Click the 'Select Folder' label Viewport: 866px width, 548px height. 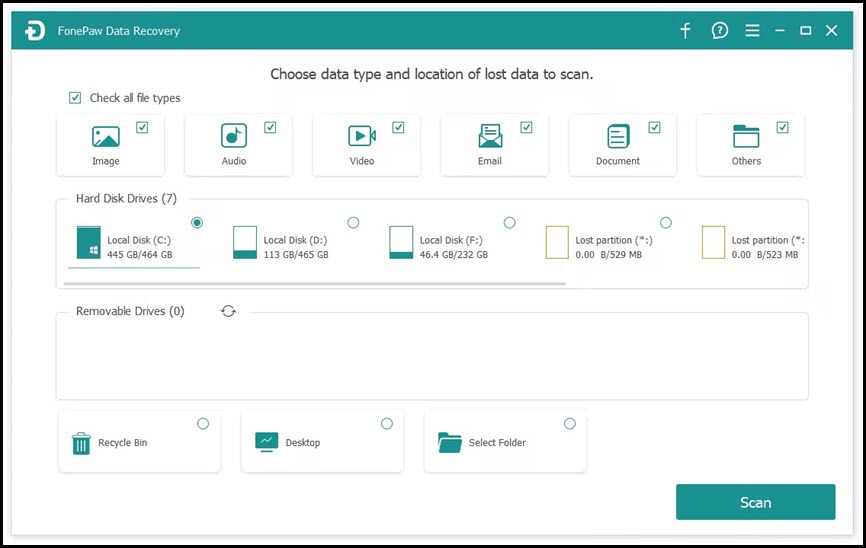[x=497, y=442]
